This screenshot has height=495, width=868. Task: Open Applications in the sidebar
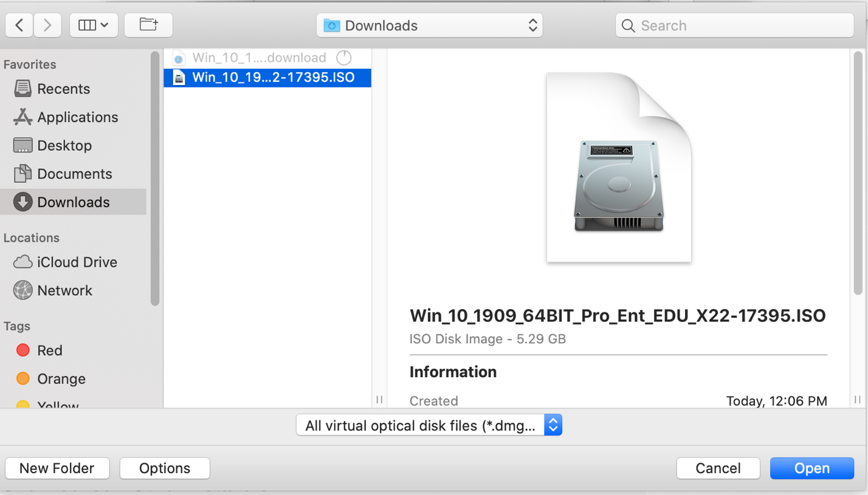coord(73,117)
